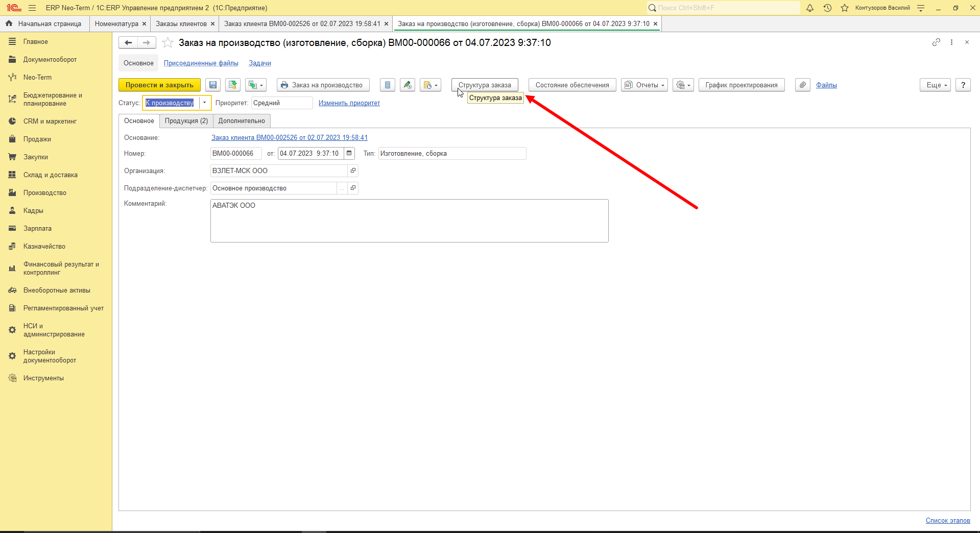Open Присоединенные файлы section
Image resolution: width=980 pixels, height=533 pixels.
[201, 63]
